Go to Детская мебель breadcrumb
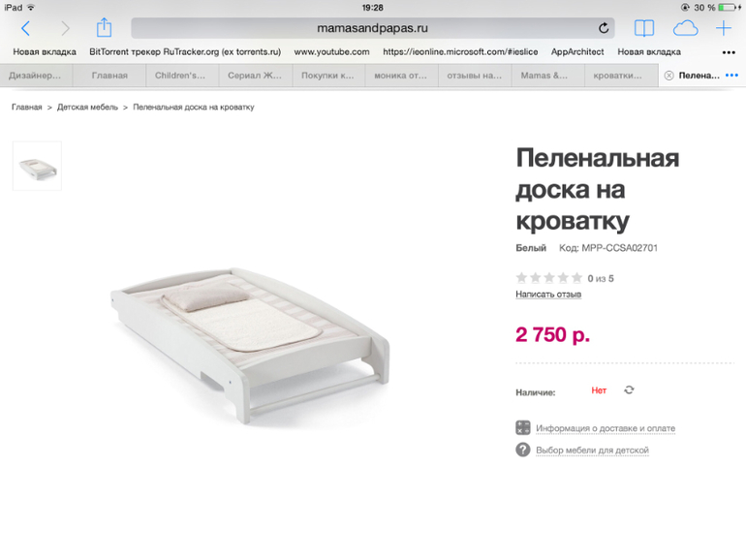746x560 pixels. pyautogui.click(x=87, y=107)
